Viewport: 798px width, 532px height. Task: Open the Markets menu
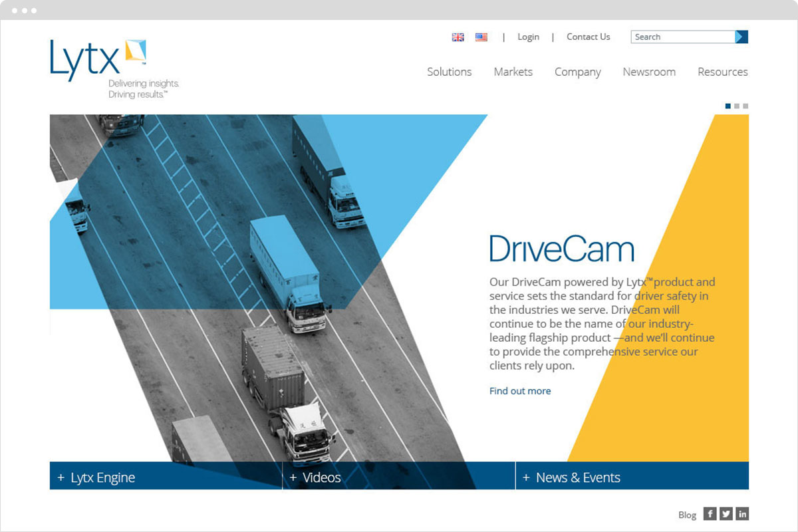coord(513,72)
